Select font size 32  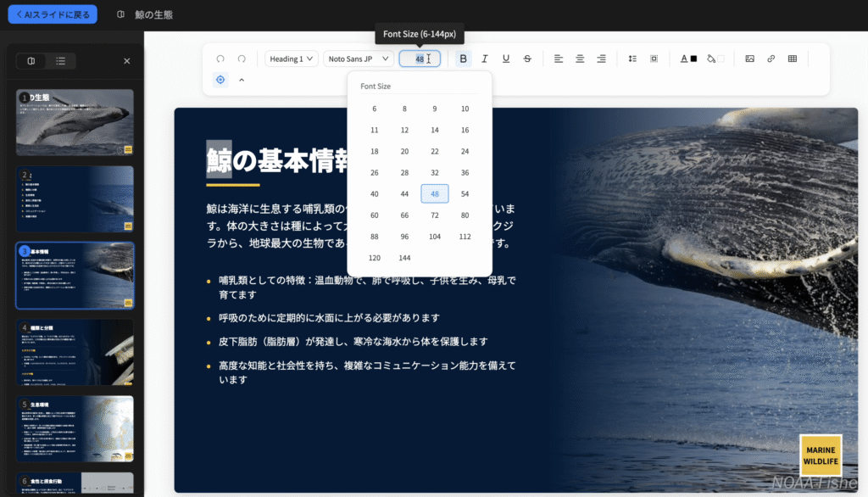pos(435,173)
